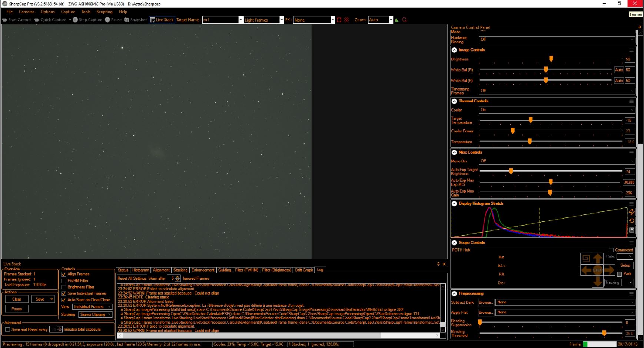This screenshot has width=644, height=348.
Task: Click the Save button in Actions
Action: point(40,299)
